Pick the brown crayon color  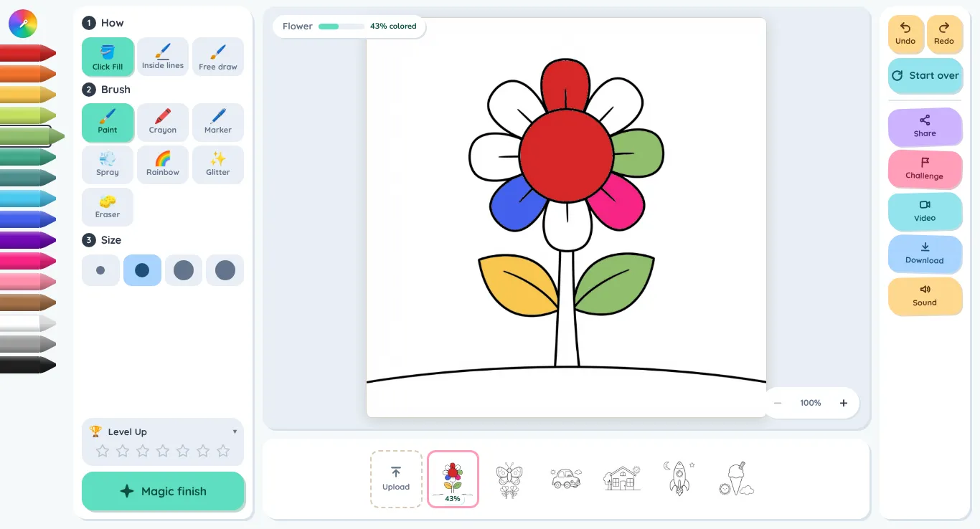pos(28,302)
